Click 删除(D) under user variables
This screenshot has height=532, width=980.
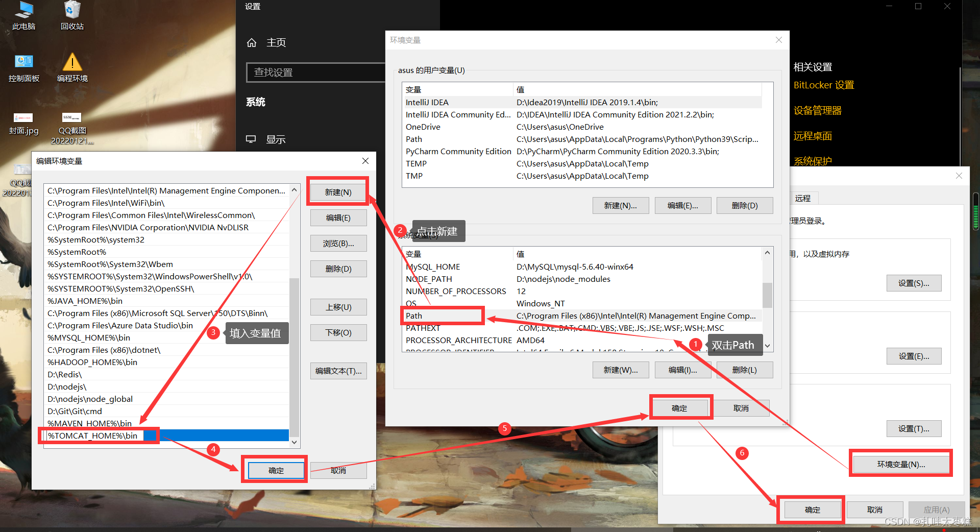(745, 206)
